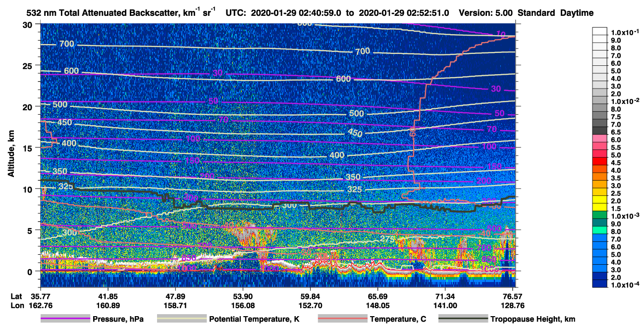The image size is (644, 330).
Task: Click the latitude value '71.34'
Action: pos(445,296)
